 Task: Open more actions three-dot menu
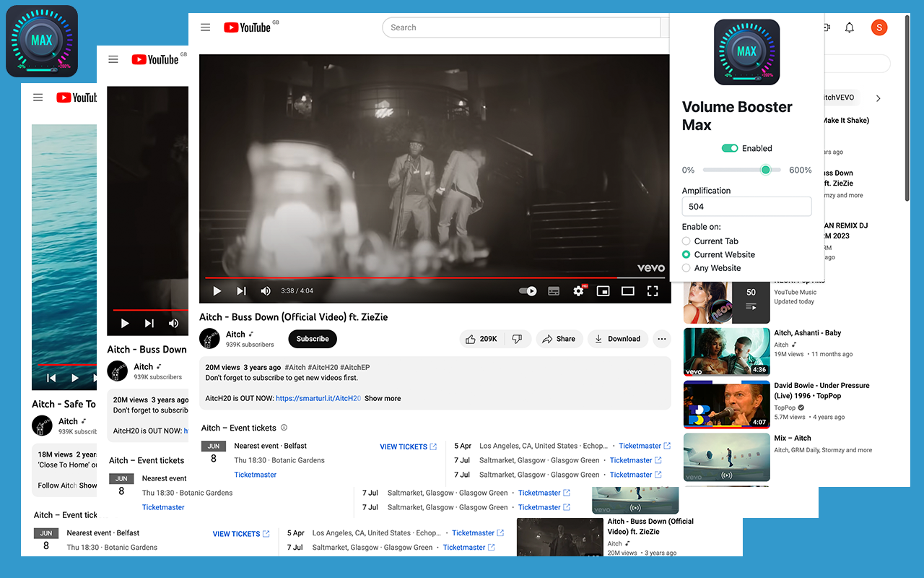click(x=661, y=339)
